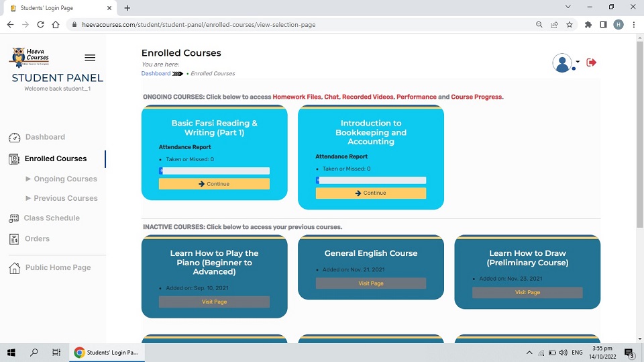
Task: Close the Students' Login Page tab
Action: pos(109,8)
